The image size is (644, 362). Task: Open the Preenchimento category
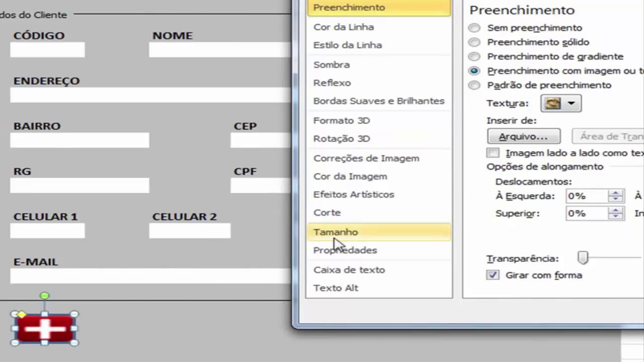pyautogui.click(x=379, y=8)
